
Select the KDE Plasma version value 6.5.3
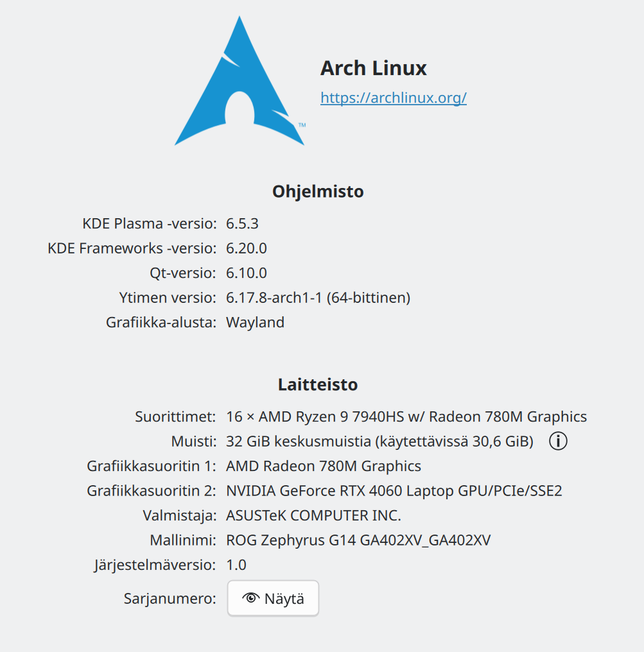point(242,224)
